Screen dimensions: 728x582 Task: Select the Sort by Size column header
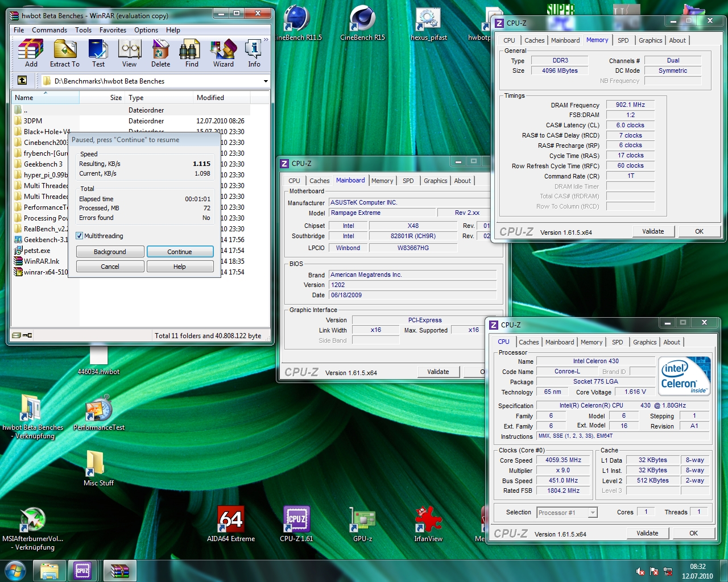tap(102, 98)
